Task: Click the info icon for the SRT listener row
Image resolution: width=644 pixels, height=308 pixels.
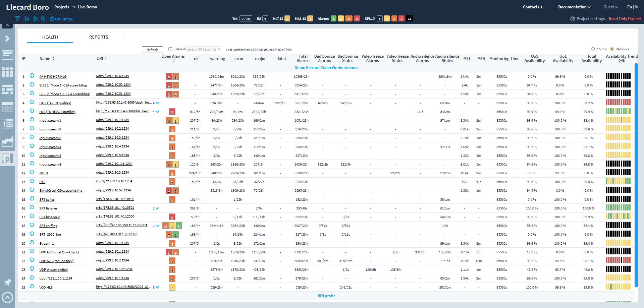Action: tap(32, 207)
